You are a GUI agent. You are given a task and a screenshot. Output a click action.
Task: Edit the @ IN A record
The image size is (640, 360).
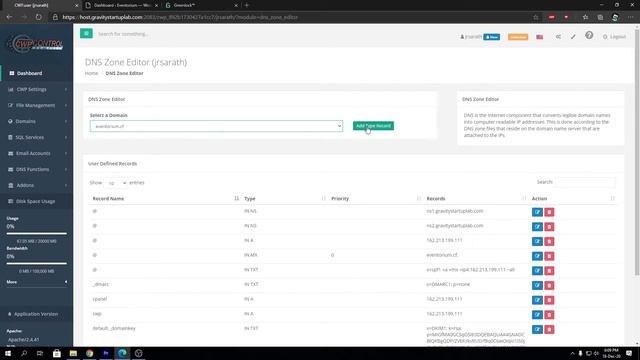point(537,241)
